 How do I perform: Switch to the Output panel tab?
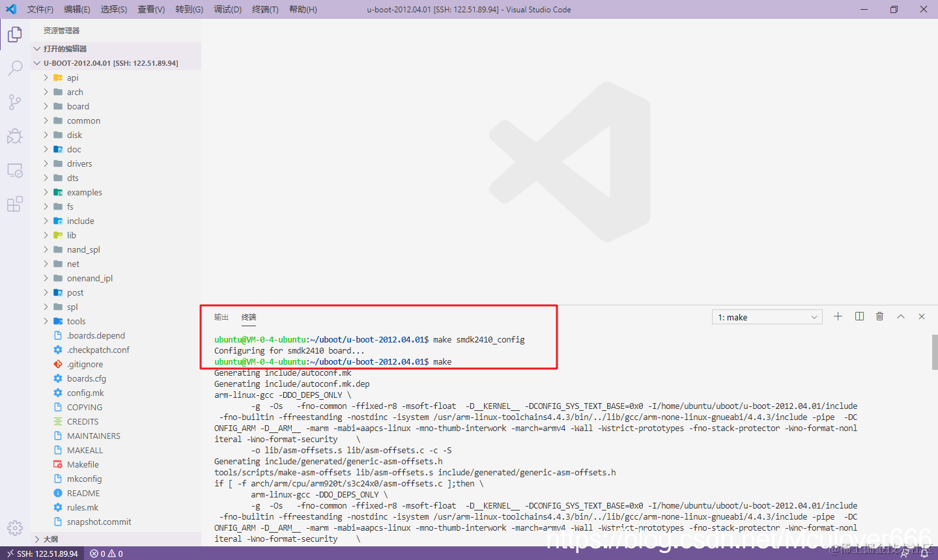point(221,317)
